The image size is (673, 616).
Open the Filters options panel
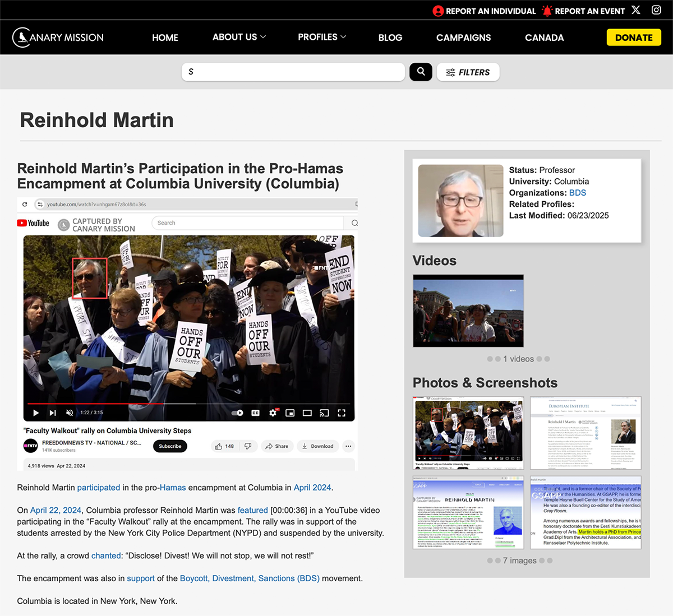pyautogui.click(x=468, y=72)
